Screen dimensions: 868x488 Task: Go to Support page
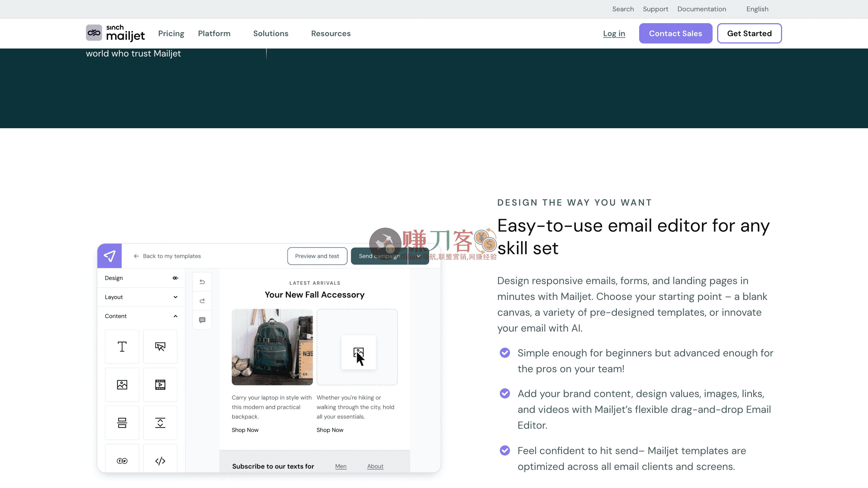[655, 9]
